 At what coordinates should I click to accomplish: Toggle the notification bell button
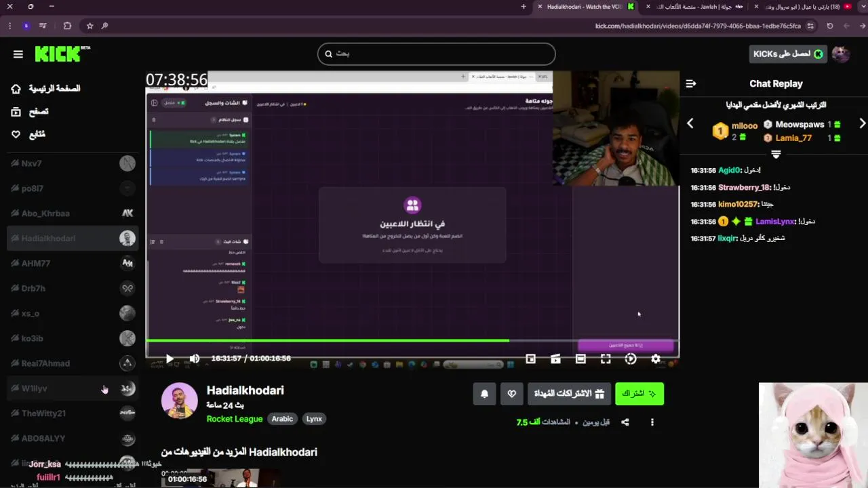point(484,393)
